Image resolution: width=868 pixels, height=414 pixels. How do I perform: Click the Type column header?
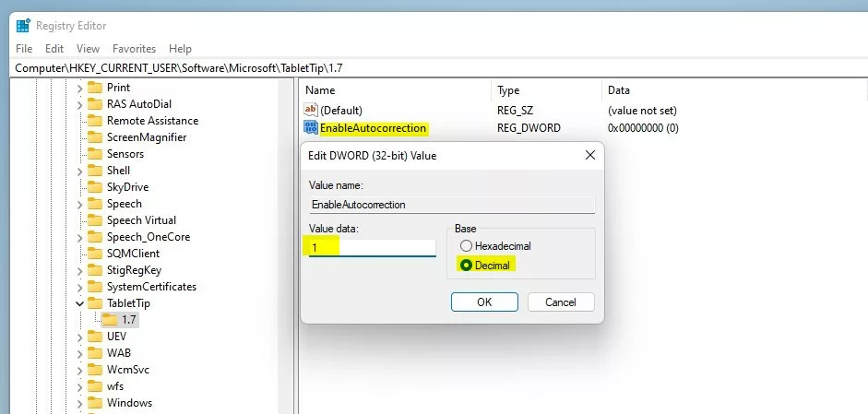pyautogui.click(x=546, y=90)
